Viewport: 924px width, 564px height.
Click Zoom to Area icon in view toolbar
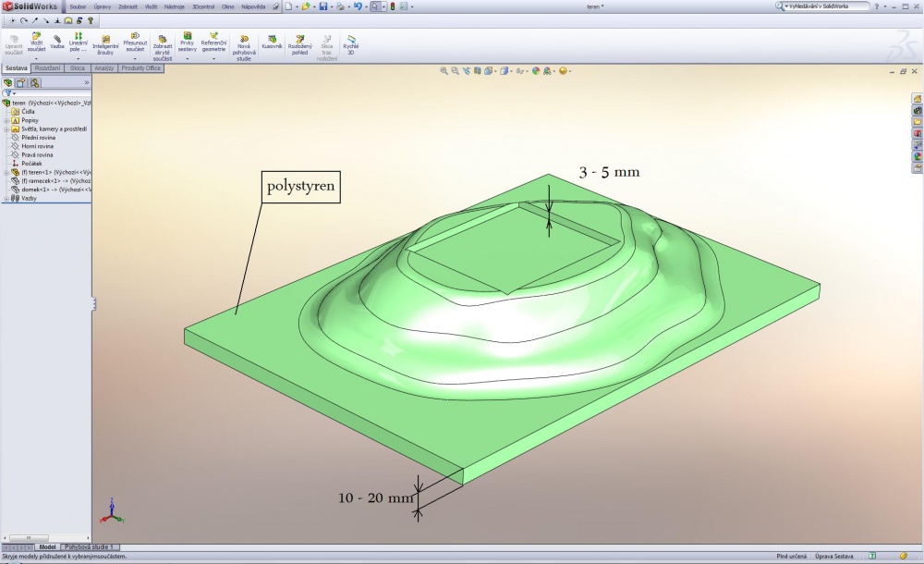coord(455,71)
